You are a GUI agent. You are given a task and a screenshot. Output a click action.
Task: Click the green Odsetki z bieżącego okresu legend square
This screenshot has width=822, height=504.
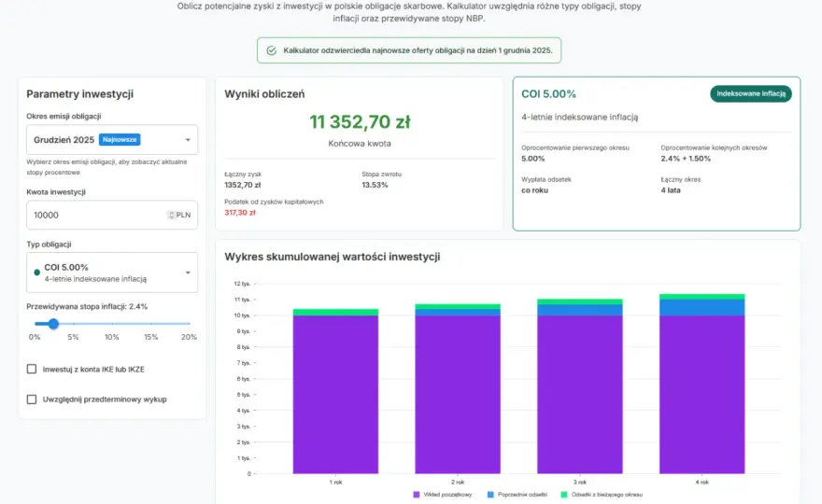(x=564, y=495)
